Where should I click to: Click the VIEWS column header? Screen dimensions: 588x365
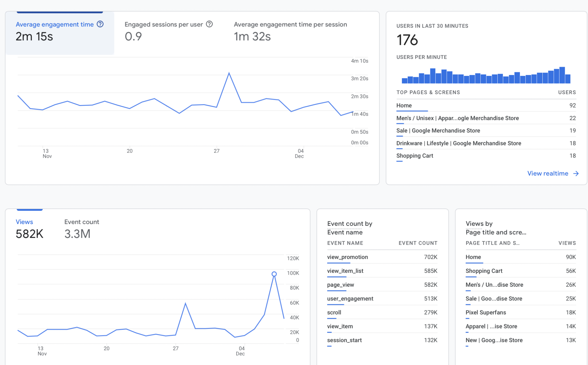[567, 243]
